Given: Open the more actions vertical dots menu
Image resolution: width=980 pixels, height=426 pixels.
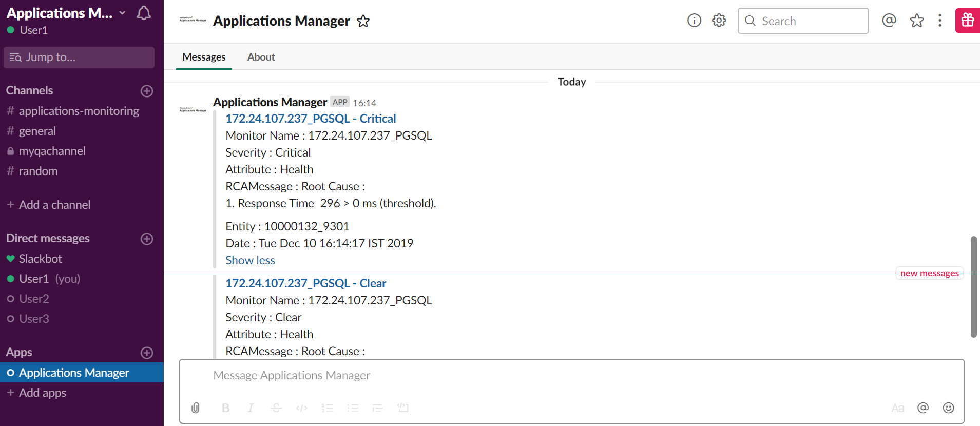Looking at the screenshot, I should pos(940,21).
